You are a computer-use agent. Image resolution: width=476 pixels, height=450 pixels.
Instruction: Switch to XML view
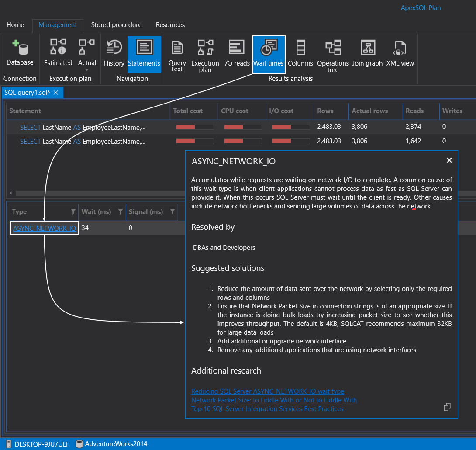coord(400,53)
